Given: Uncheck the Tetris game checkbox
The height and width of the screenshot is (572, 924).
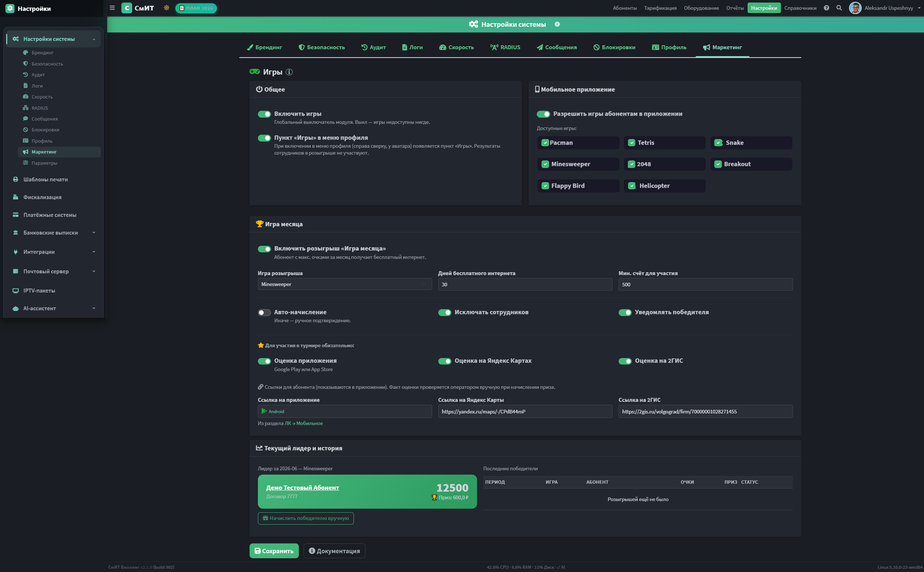Looking at the screenshot, I should [631, 143].
